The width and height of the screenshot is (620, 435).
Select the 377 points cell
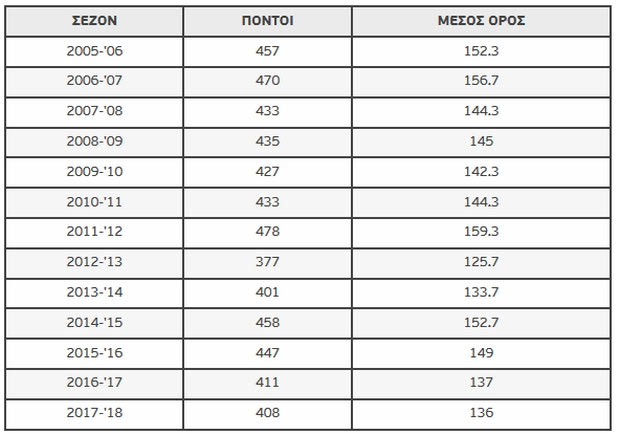(268, 263)
